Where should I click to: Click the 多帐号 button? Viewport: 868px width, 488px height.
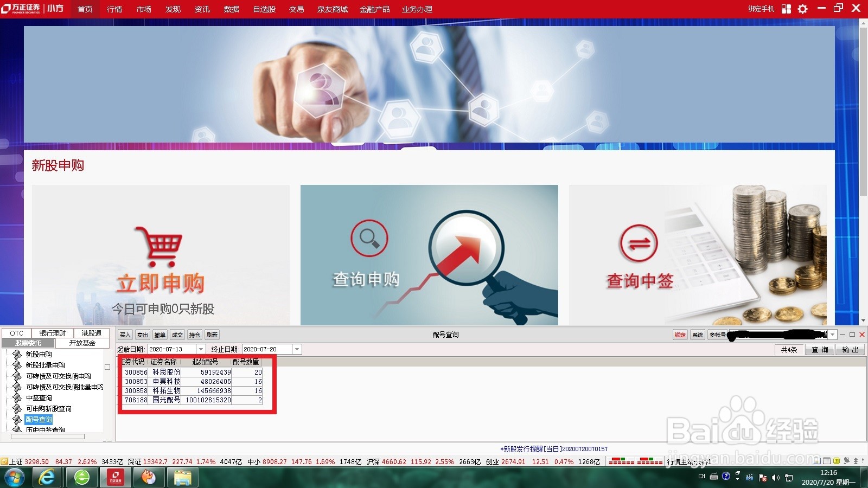[x=717, y=335]
